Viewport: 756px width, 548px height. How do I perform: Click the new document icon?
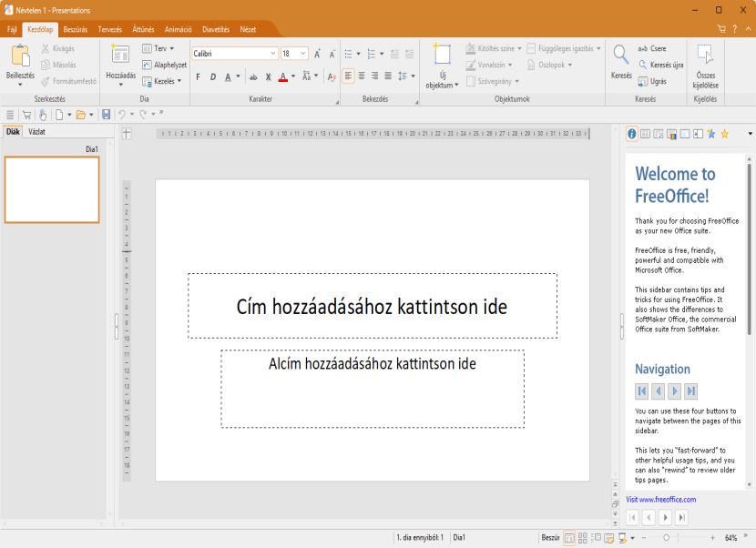[x=59, y=115]
